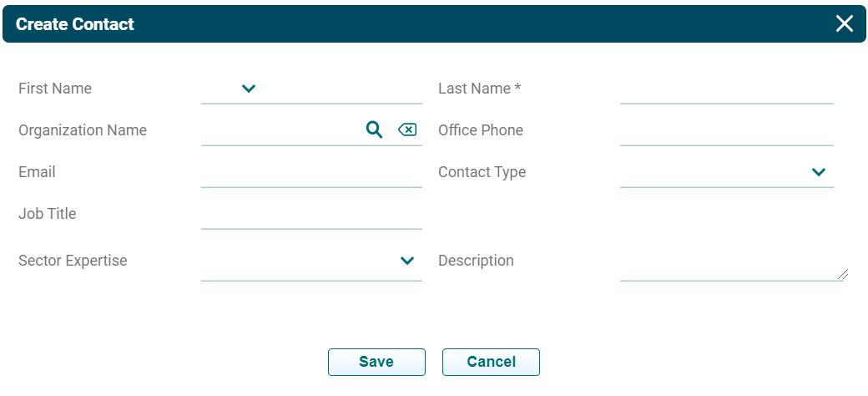The image size is (868, 396).
Task: Open the salutation dropdown beside First Name
Action: coord(248,89)
